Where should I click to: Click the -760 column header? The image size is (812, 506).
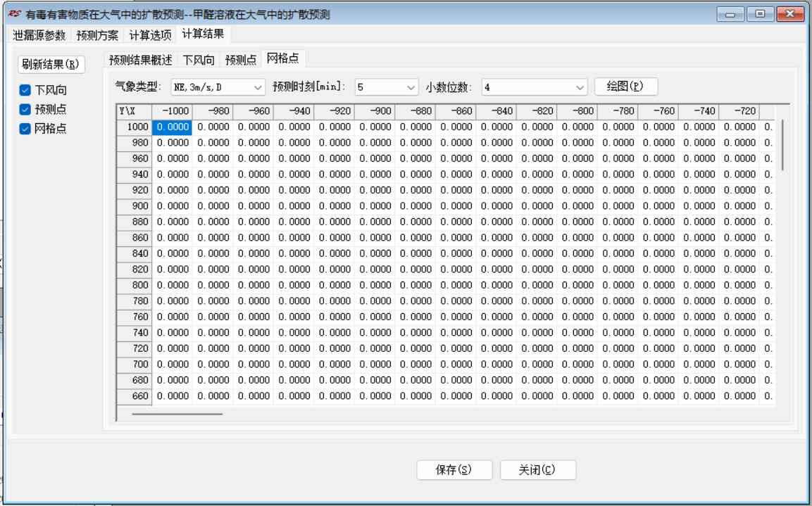click(x=658, y=111)
